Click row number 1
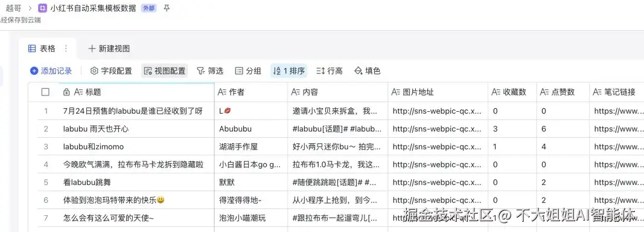The image size is (644, 232). point(46,111)
